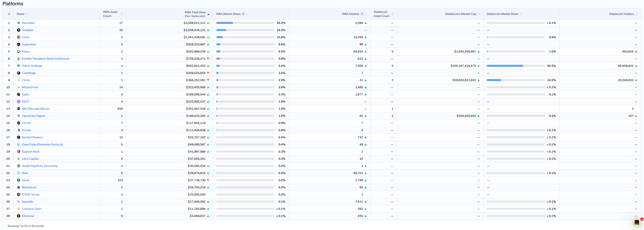The height and width of the screenshot is (230, 644).
Task: Click the OpenEden Digital logo icon
Action: (x=18, y=116)
